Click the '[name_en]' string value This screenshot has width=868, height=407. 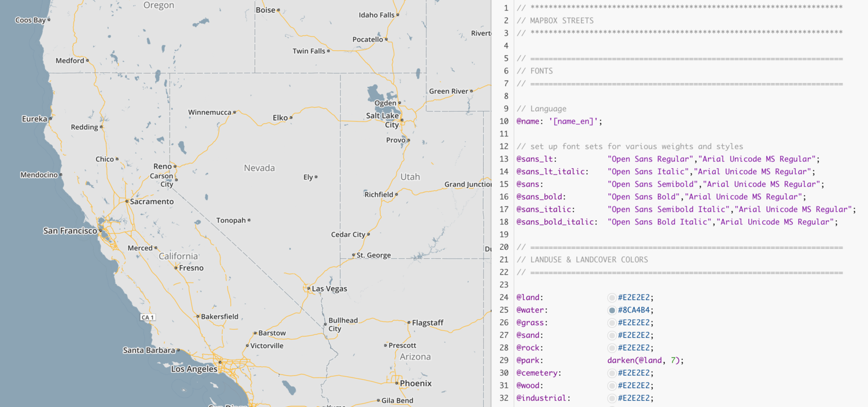pyautogui.click(x=573, y=121)
